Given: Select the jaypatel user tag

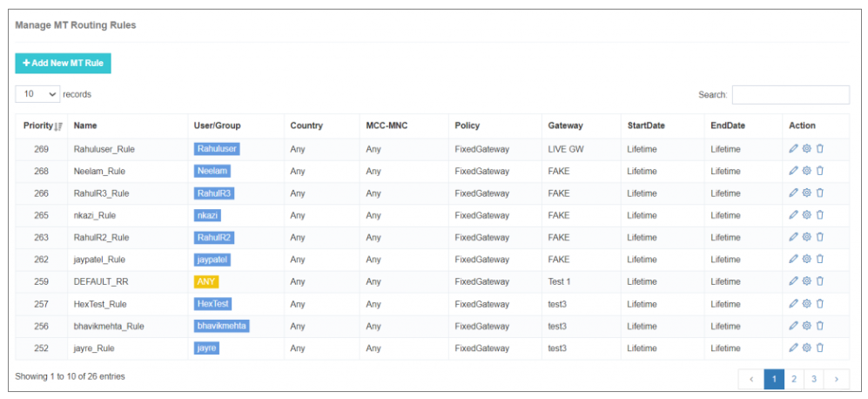Looking at the screenshot, I should (212, 260).
